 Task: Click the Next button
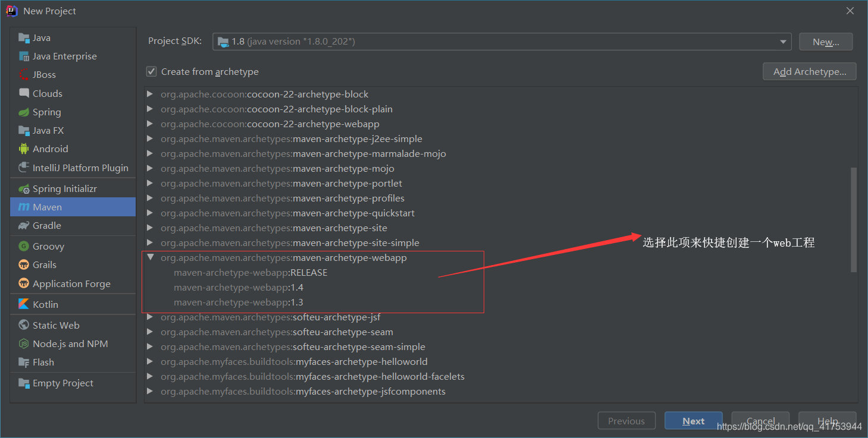click(x=694, y=421)
